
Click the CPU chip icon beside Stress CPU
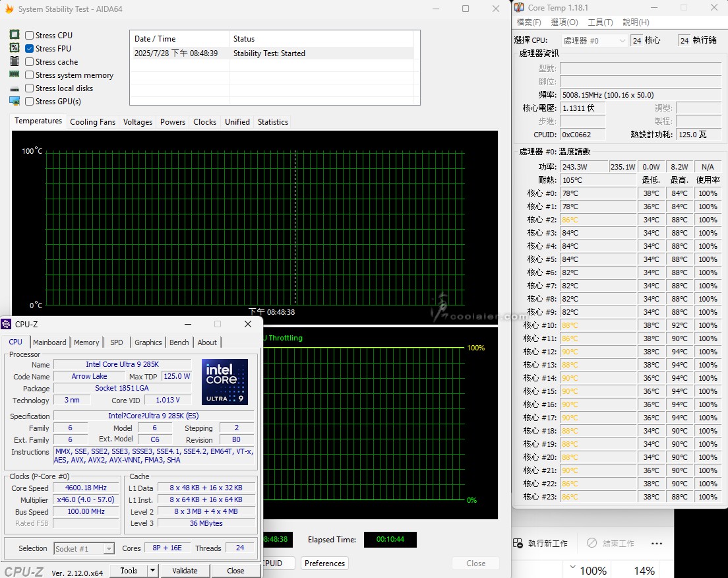point(15,35)
